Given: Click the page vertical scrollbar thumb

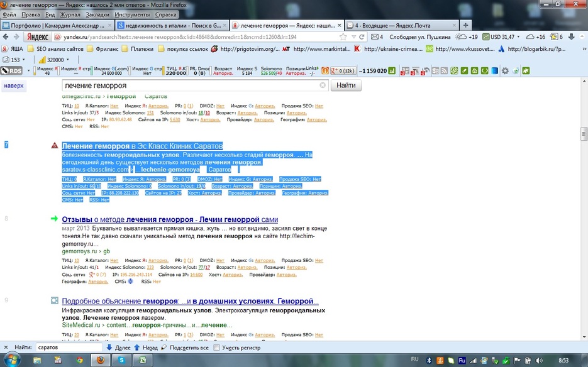Looking at the screenshot, I should pyautogui.click(x=584, y=134).
